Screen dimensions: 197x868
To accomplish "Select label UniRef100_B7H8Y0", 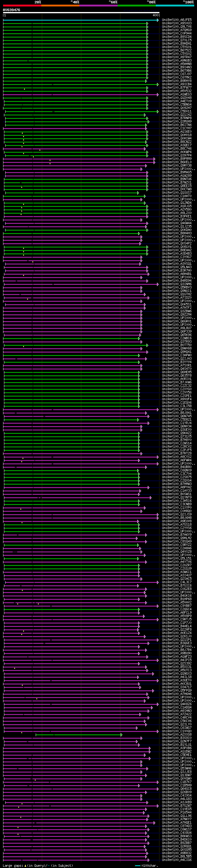I will click(177, 440).
